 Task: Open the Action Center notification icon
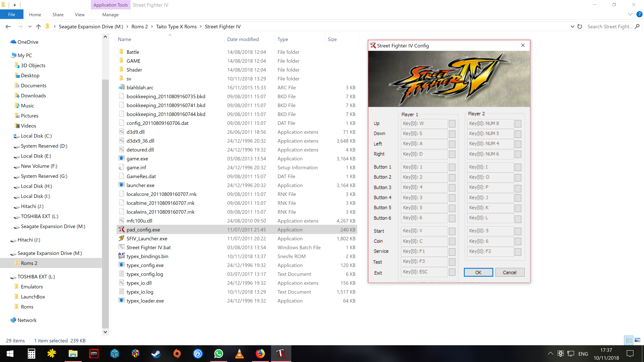click(x=630, y=353)
